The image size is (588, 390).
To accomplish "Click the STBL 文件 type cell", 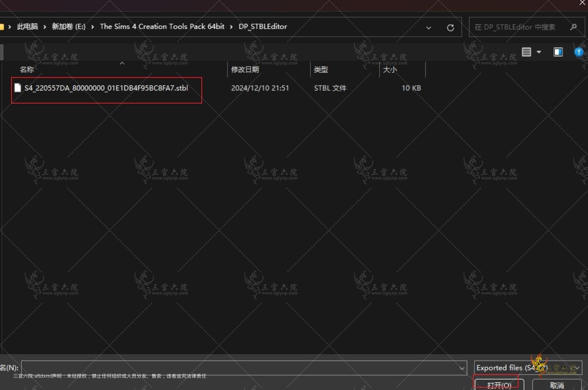I will [330, 88].
